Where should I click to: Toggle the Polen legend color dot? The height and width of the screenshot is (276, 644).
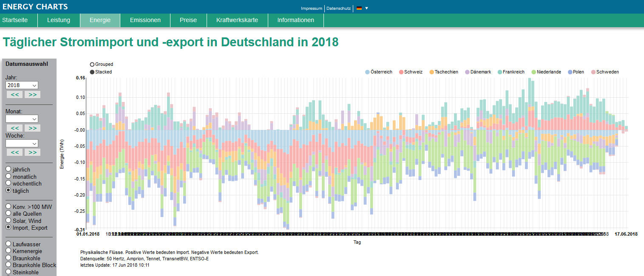point(570,72)
